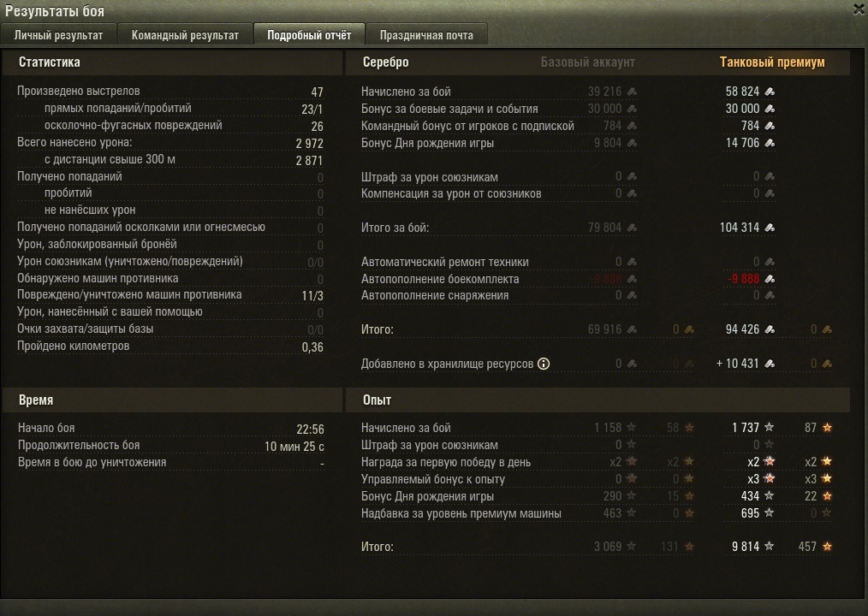
Task: Click Танковый премиум column header
Action: [x=771, y=62]
